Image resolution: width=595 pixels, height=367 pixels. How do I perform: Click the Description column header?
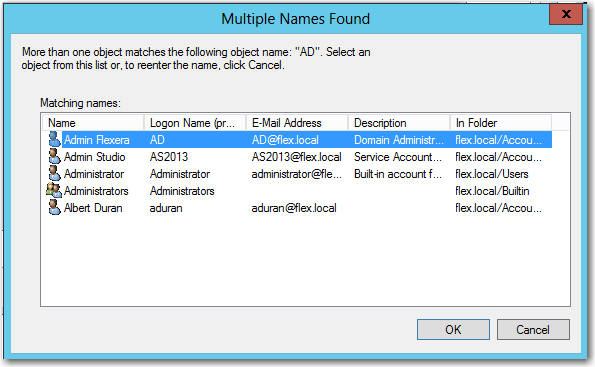(399, 123)
